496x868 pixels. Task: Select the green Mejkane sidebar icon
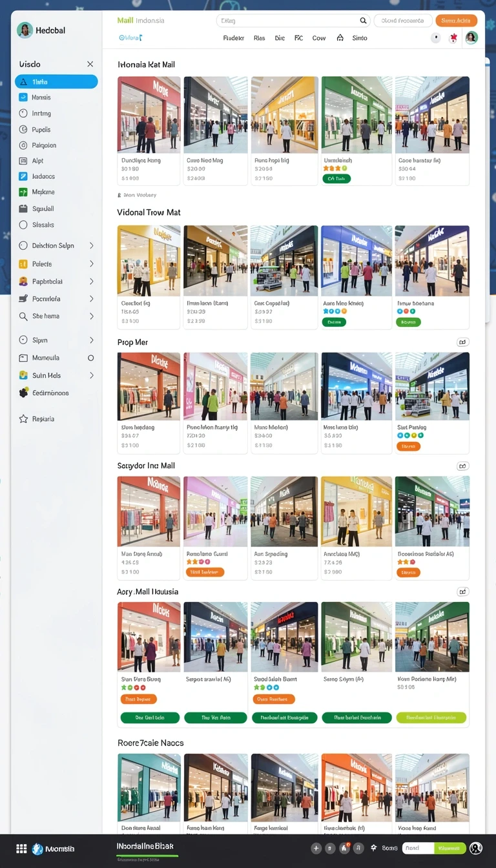point(23,192)
